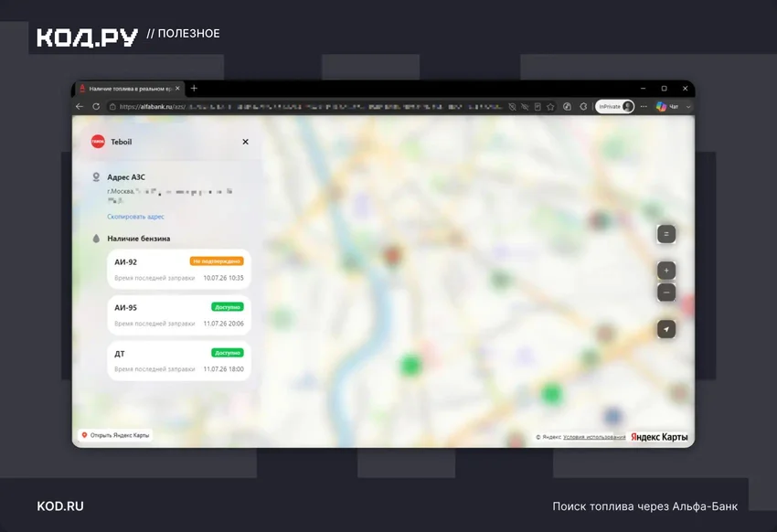
Task: Open the Условия использования link
Action: coord(594,437)
